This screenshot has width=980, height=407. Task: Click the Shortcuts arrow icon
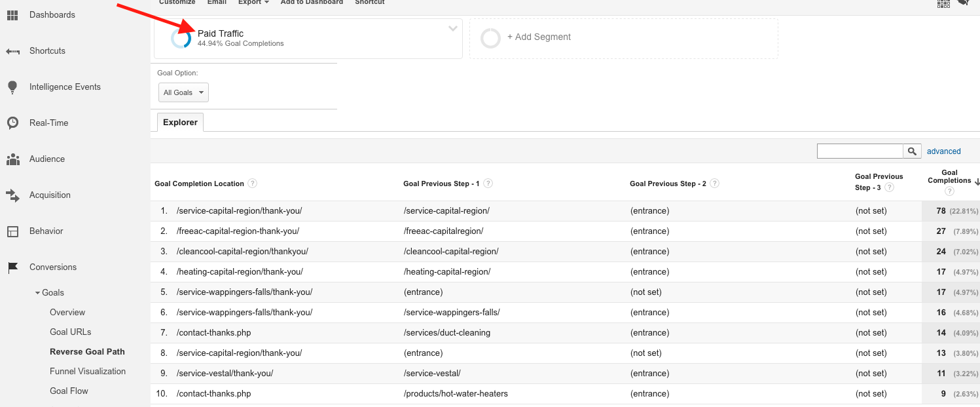click(12, 51)
